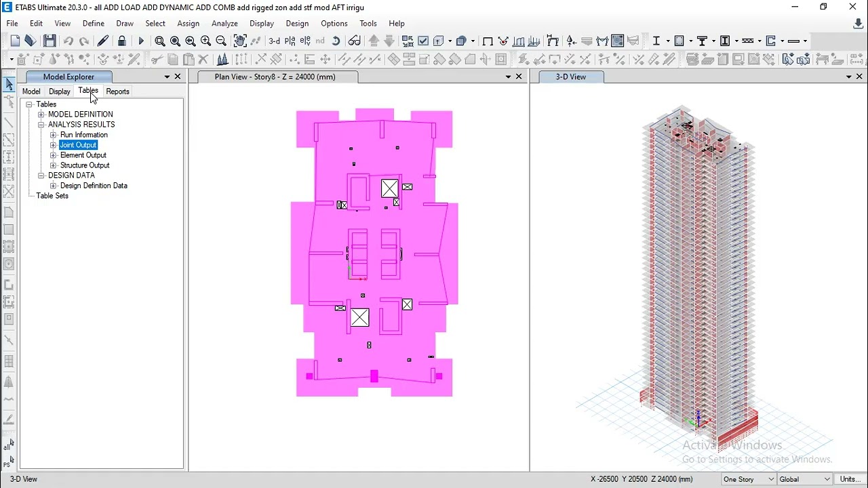Open the Analyze menu
Viewport: 868px width, 488px height.
click(224, 23)
